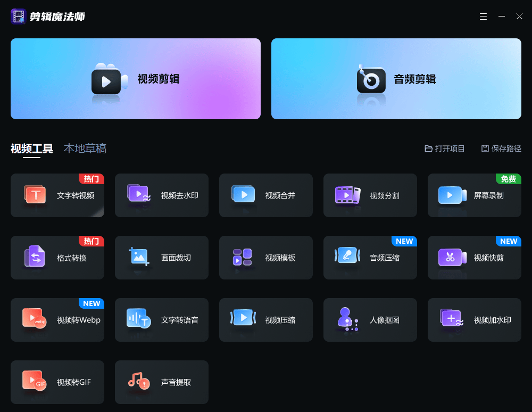
Task: Start the 屏幕录制 tool
Action: pyautogui.click(x=474, y=195)
